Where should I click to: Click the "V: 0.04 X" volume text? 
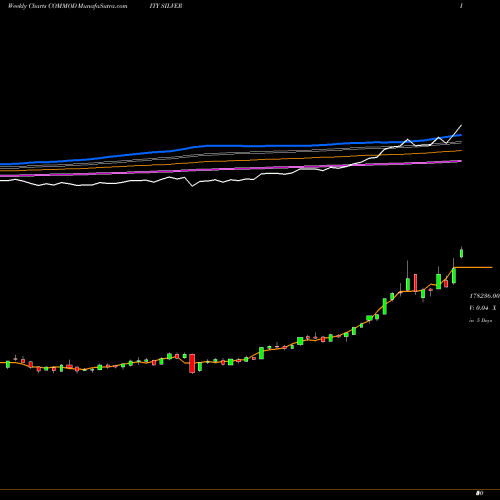click(x=483, y=308)
